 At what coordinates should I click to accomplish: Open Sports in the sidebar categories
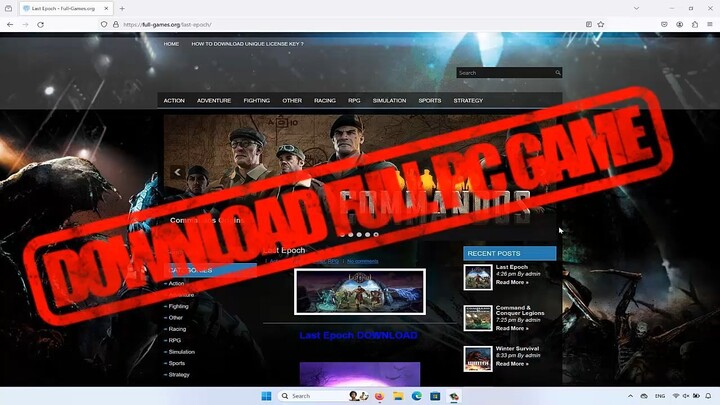(x=177, y=363)
